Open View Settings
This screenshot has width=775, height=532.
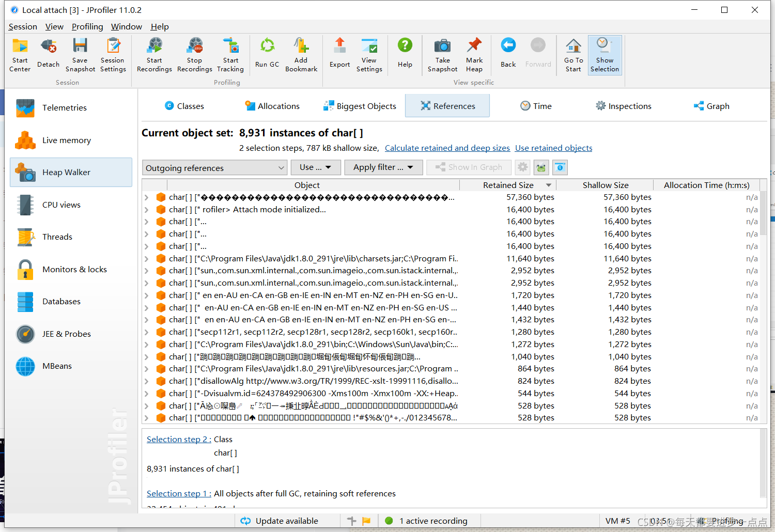point(369,55)
